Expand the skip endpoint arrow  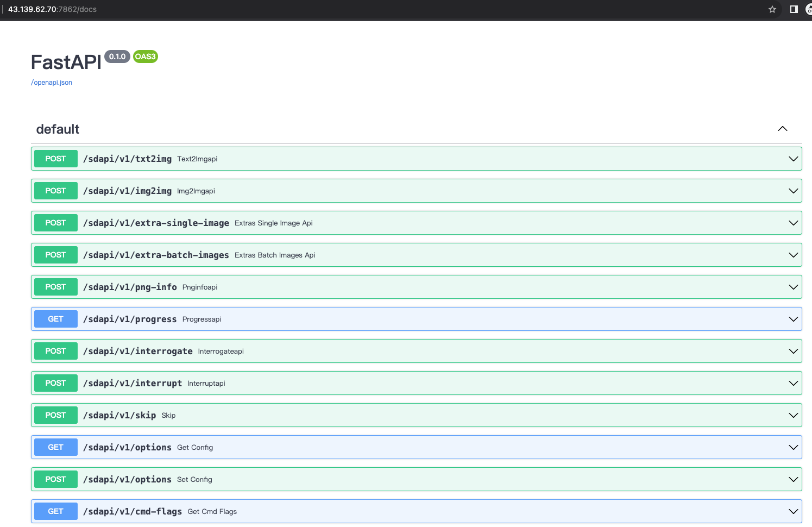pyautogui.click(x=794, y=415)
